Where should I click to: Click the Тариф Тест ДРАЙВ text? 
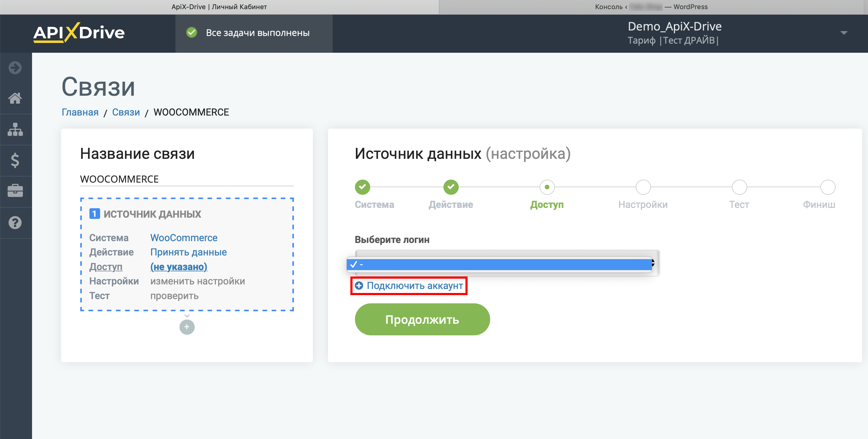point(673,41)
